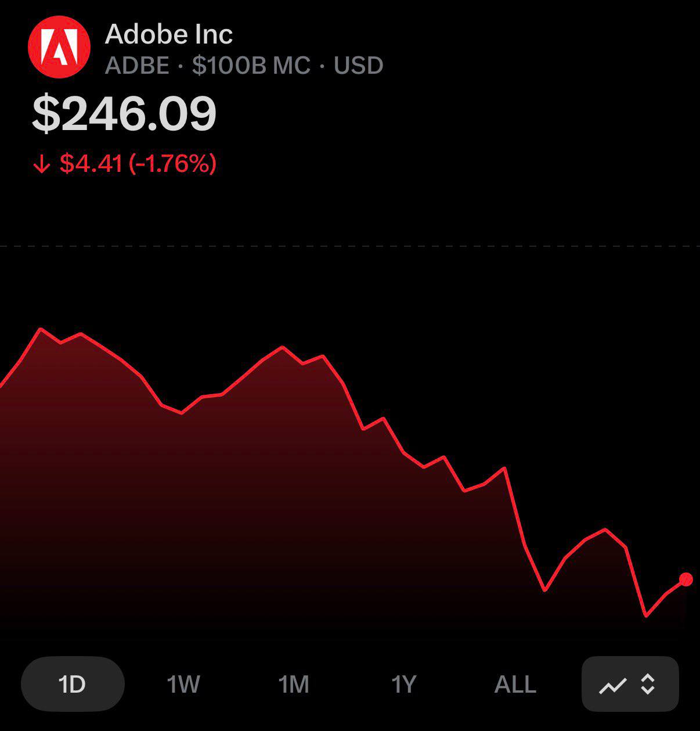Click the Adobe logo icon

[x=59, y=48]
